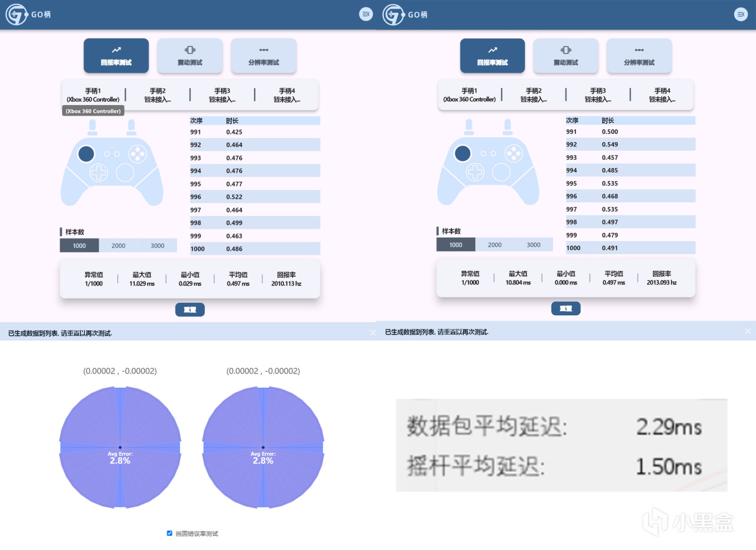Click the reset button in right panel
Screen dimensions: 756x550
click(x=566, y=308)
